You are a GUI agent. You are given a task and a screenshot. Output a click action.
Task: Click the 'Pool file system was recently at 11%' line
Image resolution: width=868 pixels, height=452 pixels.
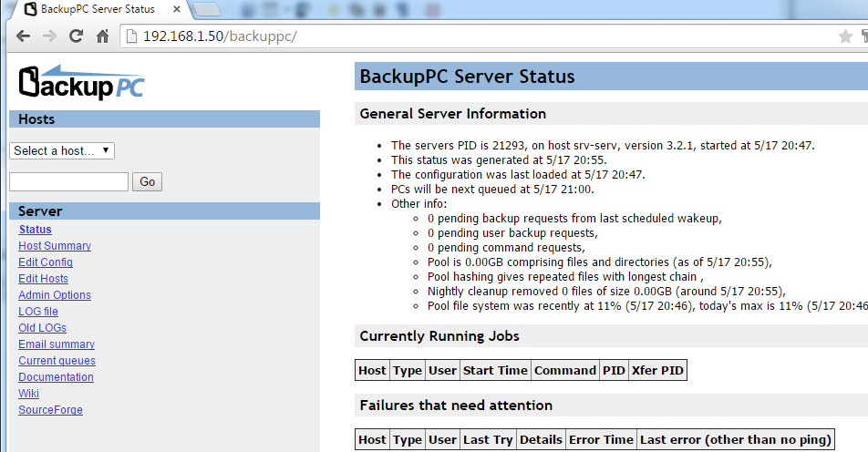(x=647, y=306)
